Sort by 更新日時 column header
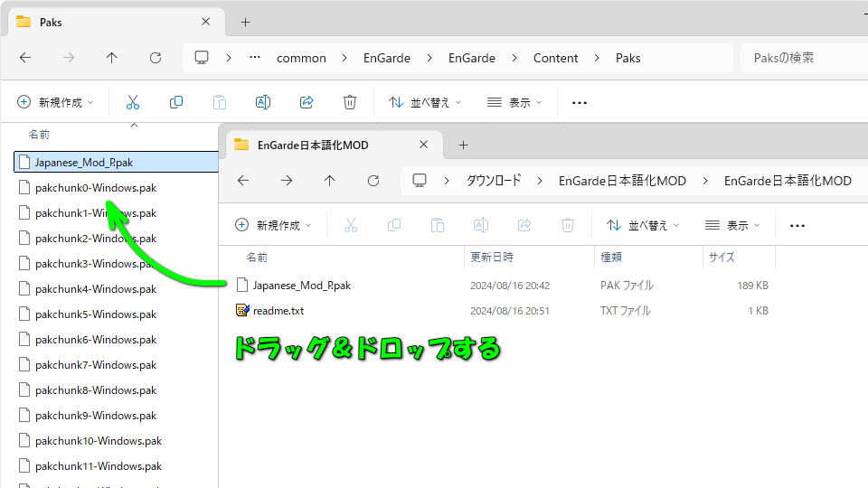868x488 pixels. [x=493, y=258]
